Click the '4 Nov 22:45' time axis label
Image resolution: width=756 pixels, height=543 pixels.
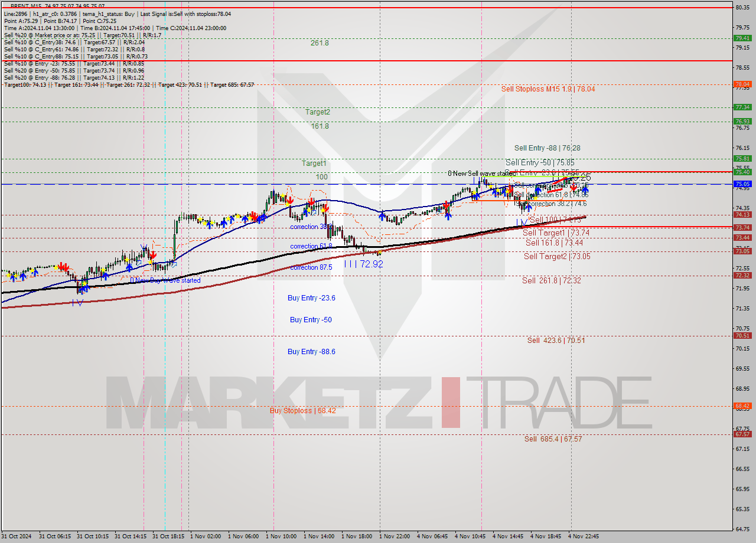pos(584,537)
